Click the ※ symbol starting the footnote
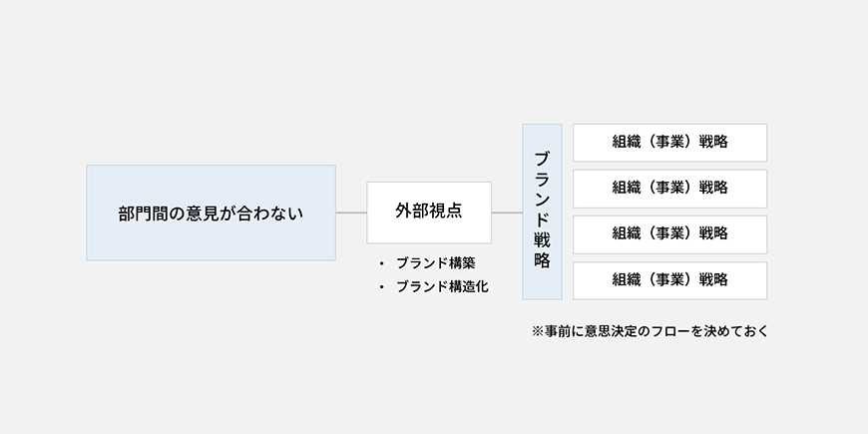This screenshot has height=434, width=868. 538,331
